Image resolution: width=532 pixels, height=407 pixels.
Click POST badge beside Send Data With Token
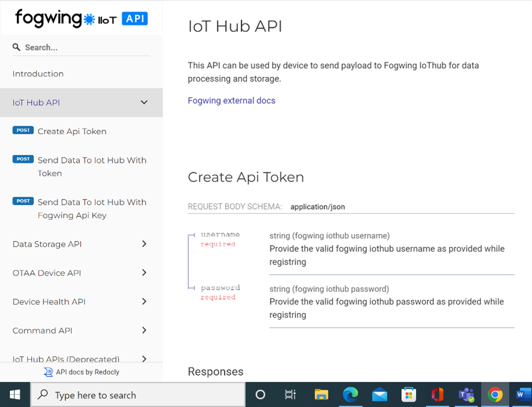click(x=23, y=159)
